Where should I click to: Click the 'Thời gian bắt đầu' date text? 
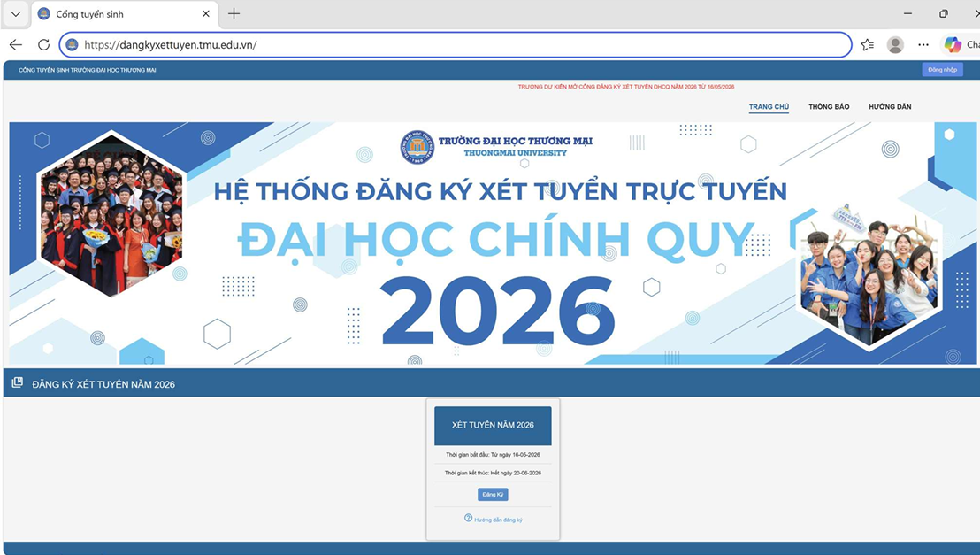[x=493, y=455]
